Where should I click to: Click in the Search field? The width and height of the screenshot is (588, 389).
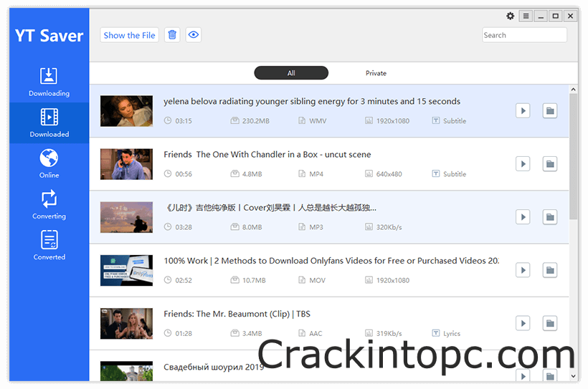coord(524,35)
